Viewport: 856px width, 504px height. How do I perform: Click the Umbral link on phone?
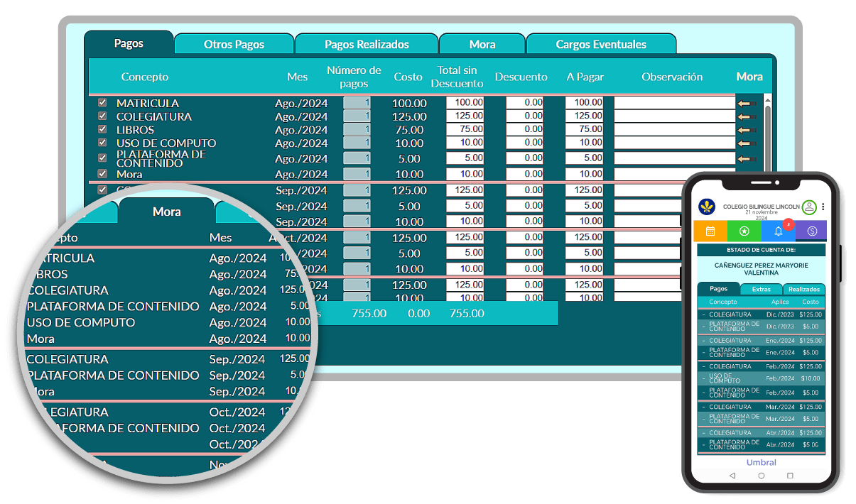761,462
